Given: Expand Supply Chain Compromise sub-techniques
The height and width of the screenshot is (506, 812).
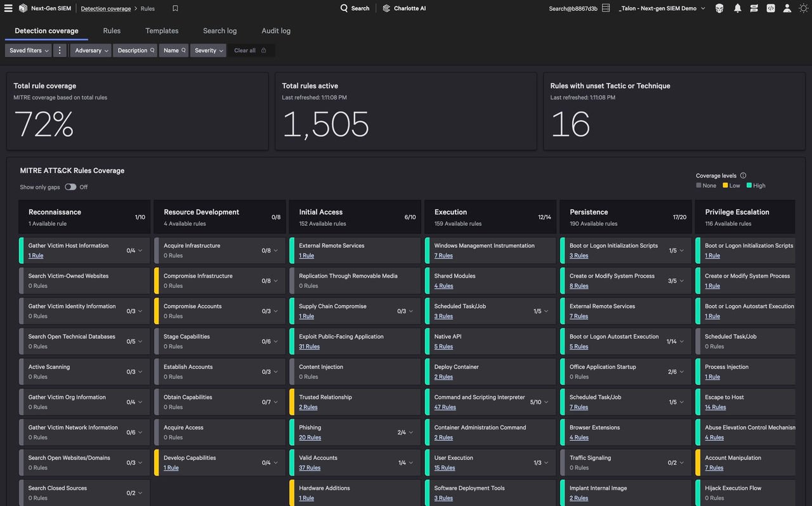Looking at the screenshot, I should (x=410, y=311).
